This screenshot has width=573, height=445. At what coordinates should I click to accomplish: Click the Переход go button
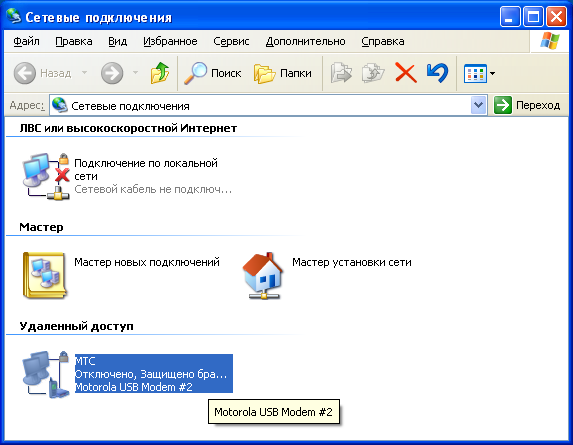(527, 105)
